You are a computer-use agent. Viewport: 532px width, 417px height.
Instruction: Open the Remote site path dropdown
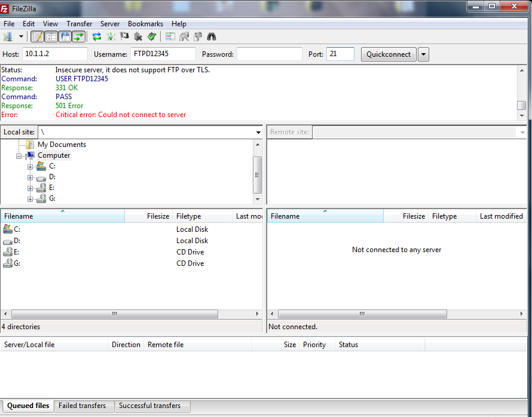(522, 132)
